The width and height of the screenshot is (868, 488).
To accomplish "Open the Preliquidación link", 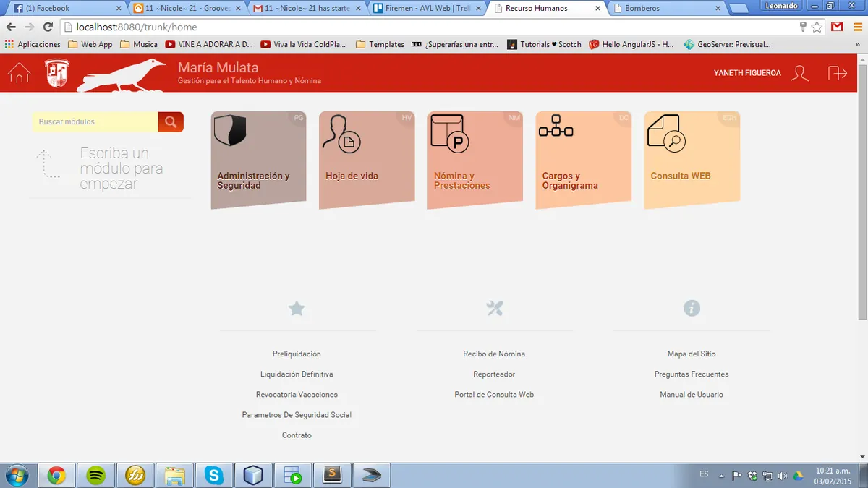I will pos(297,354).
